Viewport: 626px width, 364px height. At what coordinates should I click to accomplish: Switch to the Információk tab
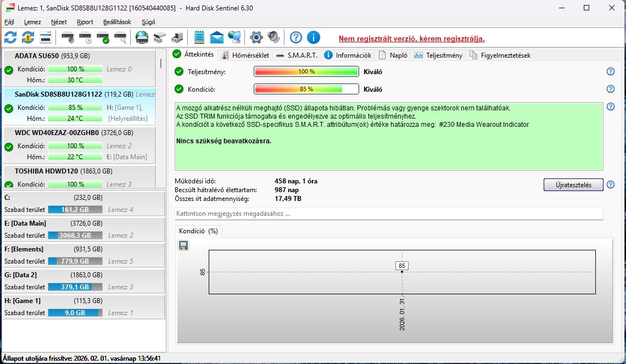pos(348,55)
